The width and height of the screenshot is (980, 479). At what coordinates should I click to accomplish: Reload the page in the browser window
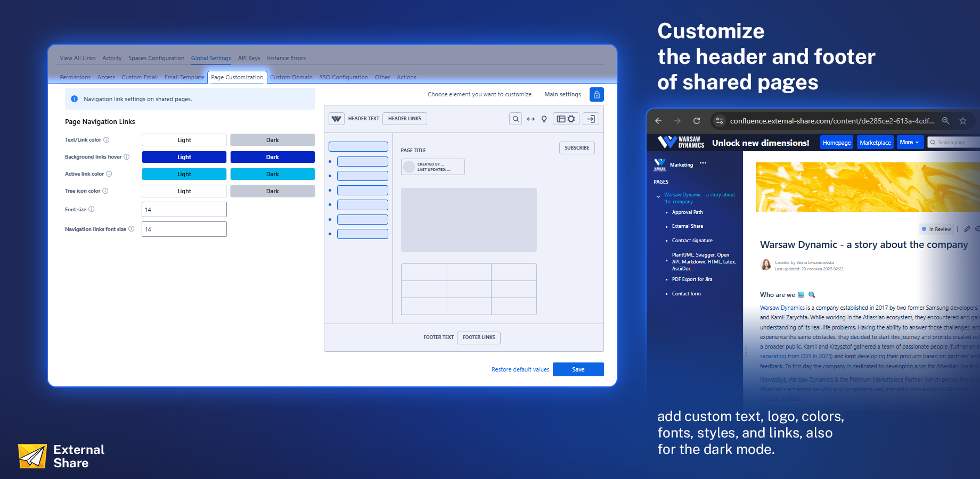697,121
